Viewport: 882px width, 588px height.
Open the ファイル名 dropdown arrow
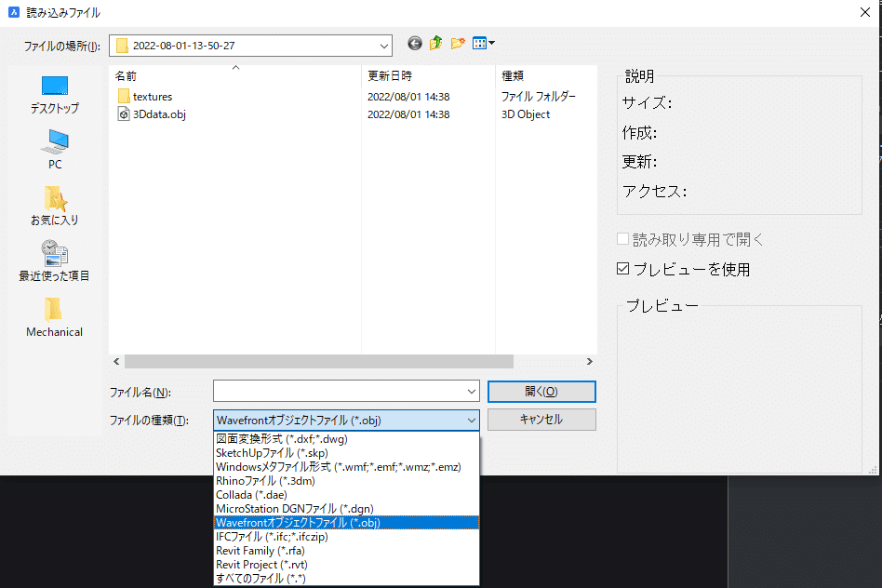[x=470, y=392]
